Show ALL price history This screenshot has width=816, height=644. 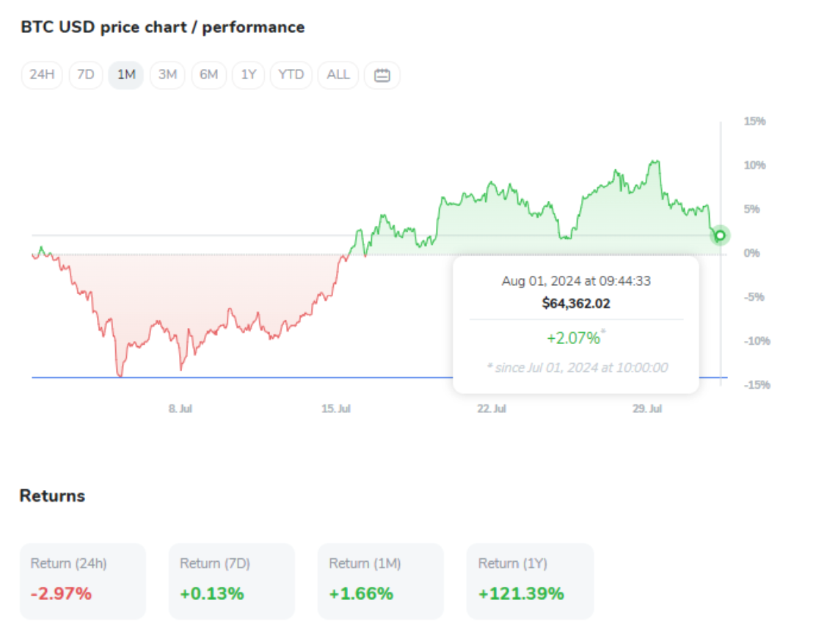click(338, 75)
